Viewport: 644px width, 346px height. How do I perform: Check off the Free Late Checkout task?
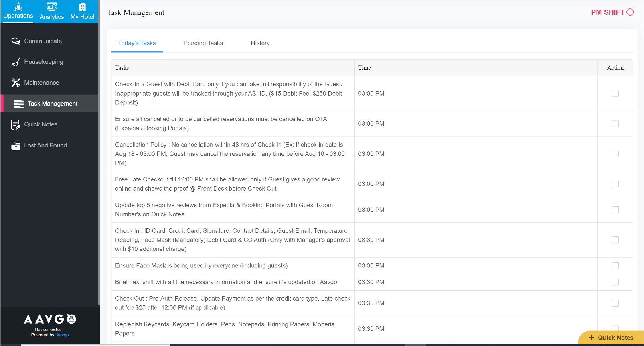click(x=615, y=184)
